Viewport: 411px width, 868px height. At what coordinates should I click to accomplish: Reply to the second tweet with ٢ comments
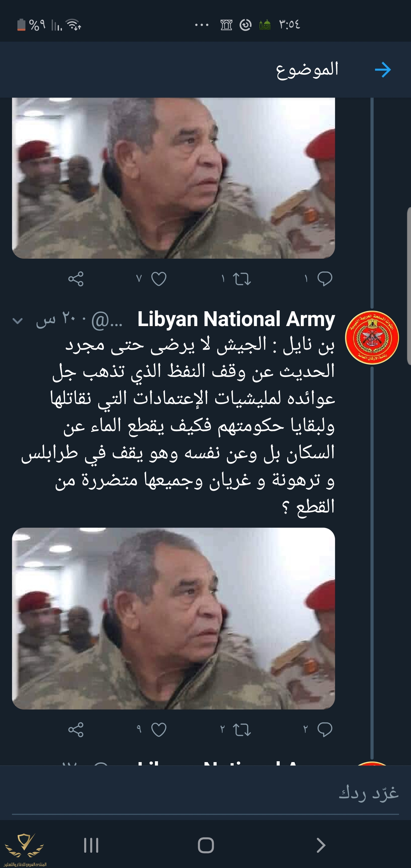[x=325, y=730]
